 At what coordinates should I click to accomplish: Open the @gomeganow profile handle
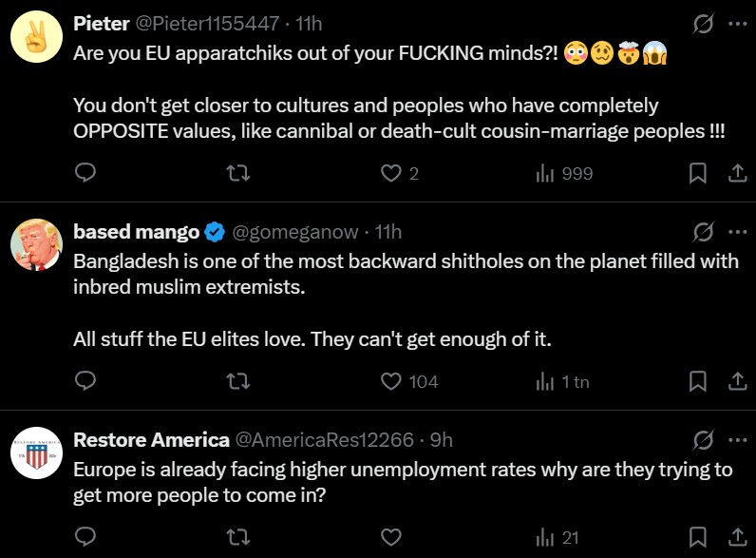tap(295, 232)
